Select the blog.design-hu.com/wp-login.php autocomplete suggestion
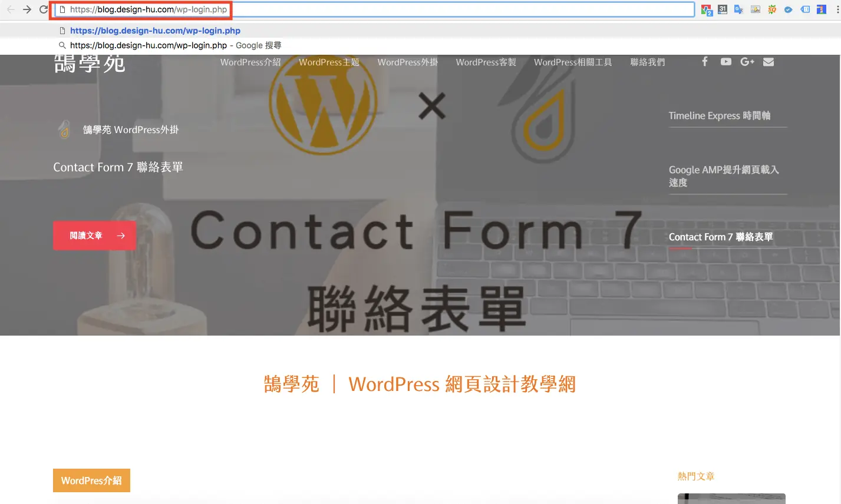The height and width of the screenshot is (504, 841). [x=420, y=31]
